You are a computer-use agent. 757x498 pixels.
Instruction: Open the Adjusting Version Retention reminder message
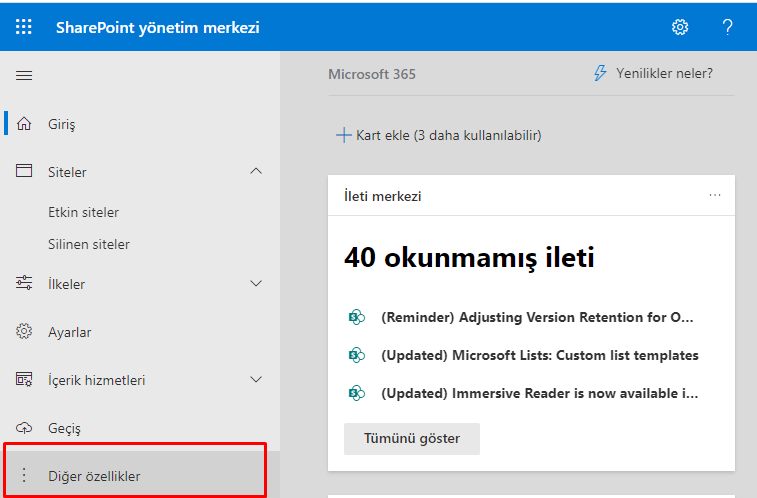tap(537, 317)
